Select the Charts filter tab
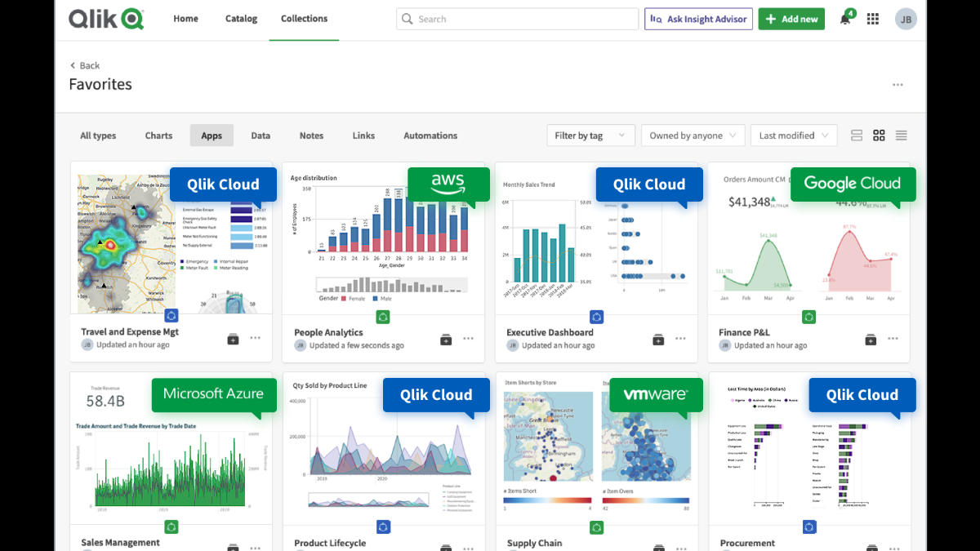Image resolution: width=980 pixels, height=551 pixels. 158,136
